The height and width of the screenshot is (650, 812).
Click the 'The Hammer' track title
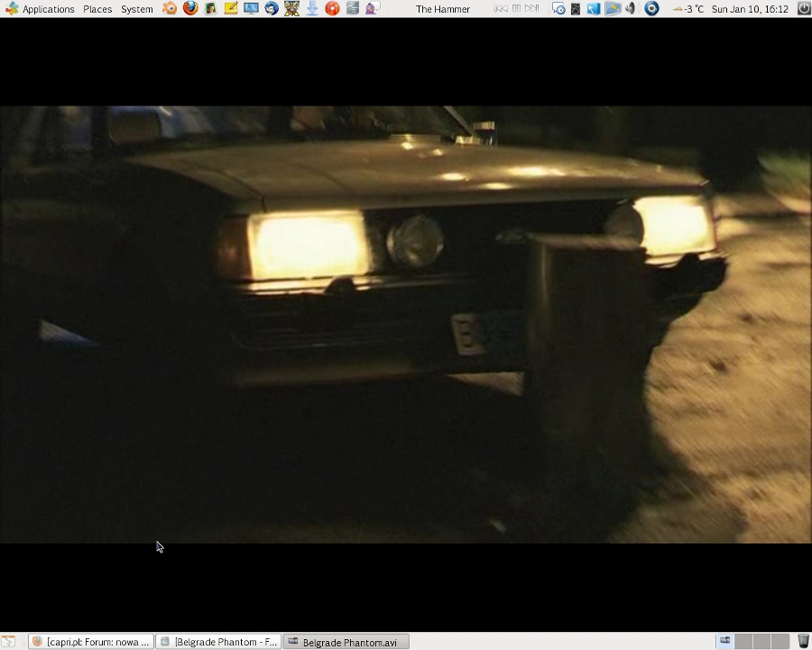(x=443, y=9)
